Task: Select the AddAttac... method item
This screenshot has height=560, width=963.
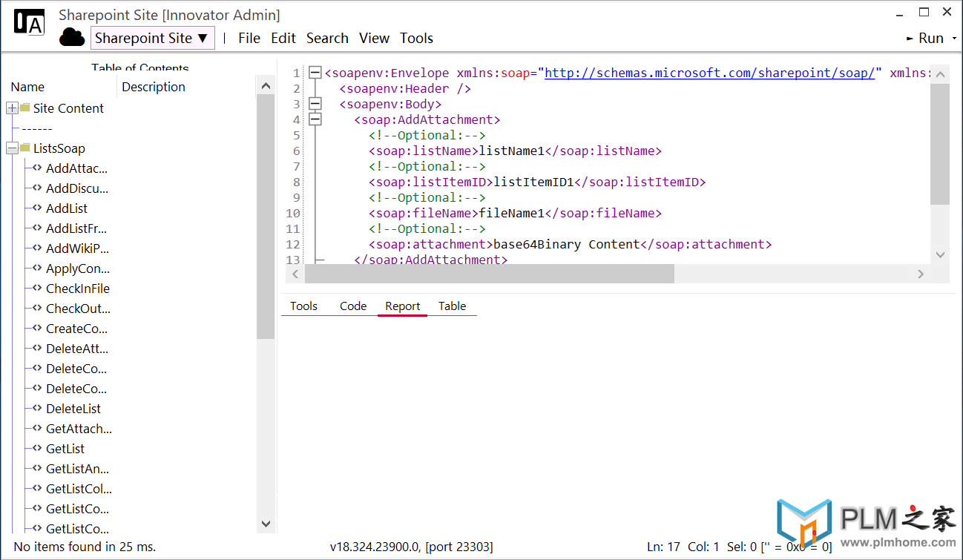Action: [76, 168]
